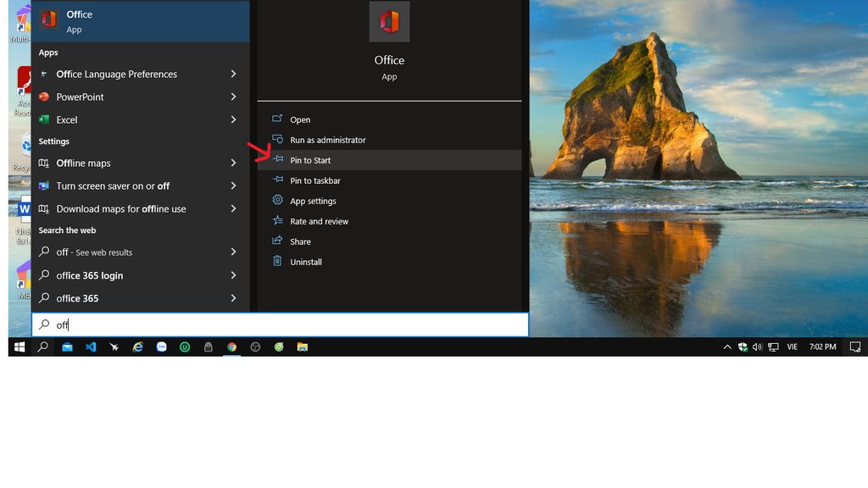Switch to Google Chrome on taskbar
Image resolution: width=868 pixels, height=488 pixels.
point(232,347)
